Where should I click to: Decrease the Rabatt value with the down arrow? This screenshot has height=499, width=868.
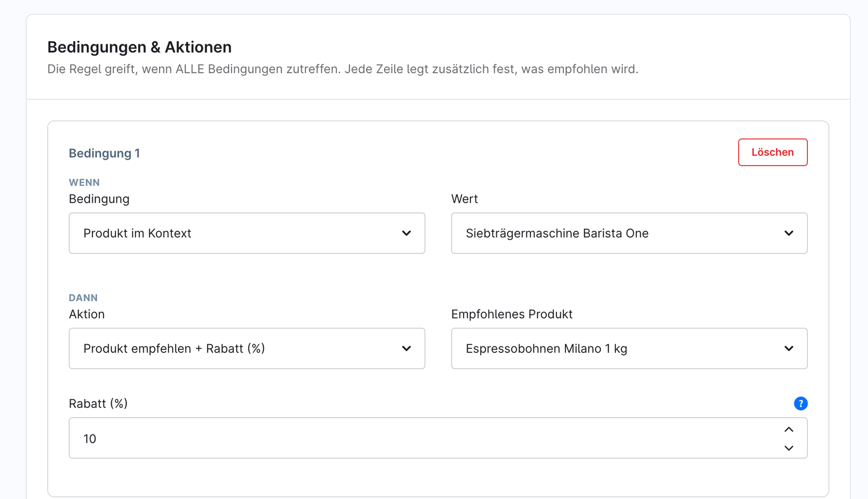point(789,448)
